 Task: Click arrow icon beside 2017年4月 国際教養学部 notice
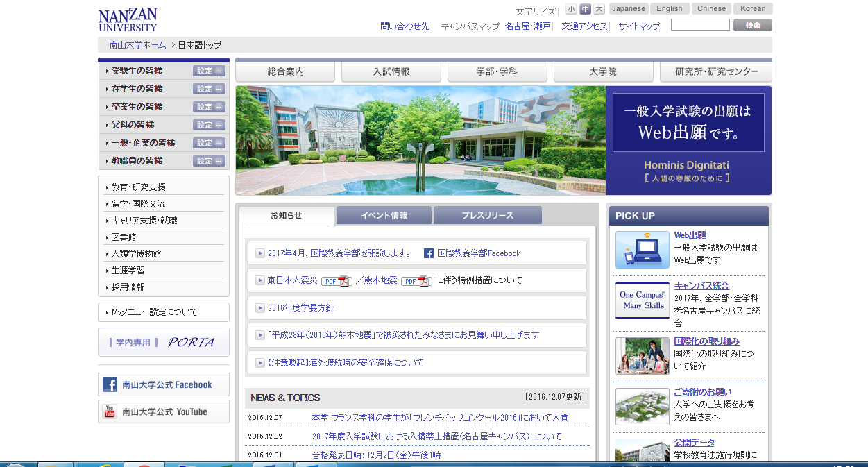click(x=260, y=253)
